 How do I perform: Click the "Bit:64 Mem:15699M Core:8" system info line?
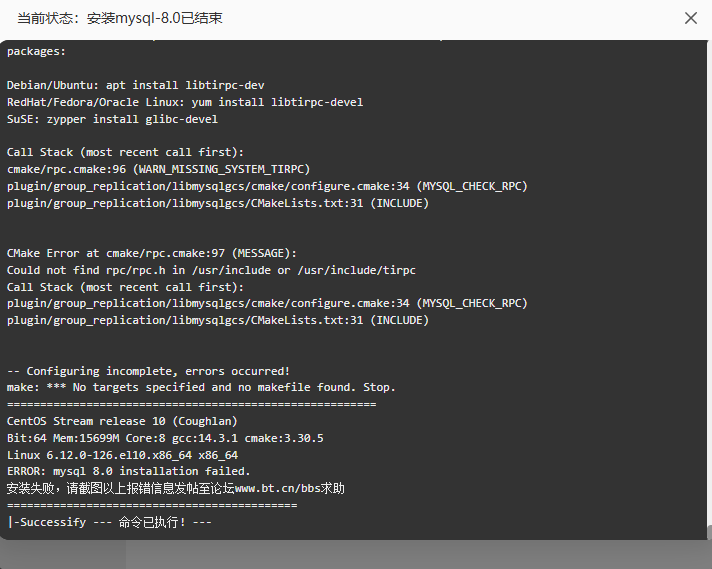pos(165,438)
